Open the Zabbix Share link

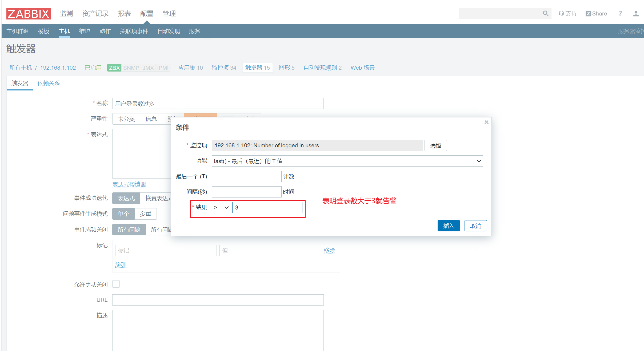coord(596,14)
